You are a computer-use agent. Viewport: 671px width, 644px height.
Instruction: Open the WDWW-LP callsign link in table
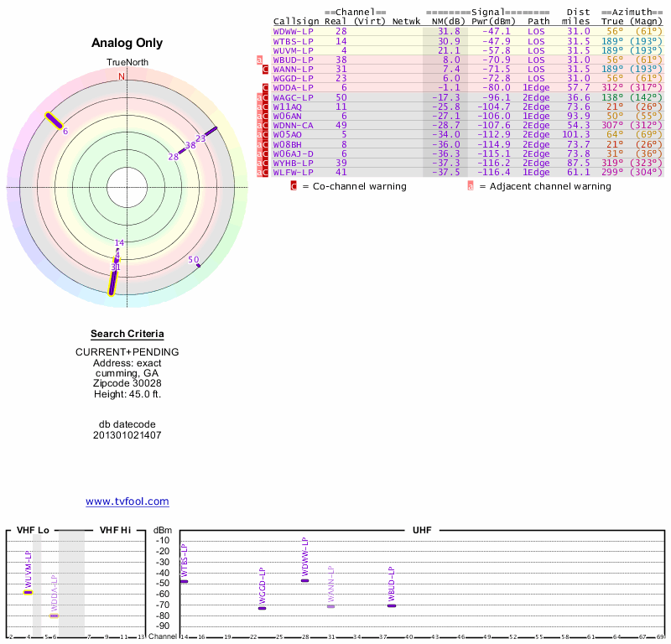pos(294,31)
